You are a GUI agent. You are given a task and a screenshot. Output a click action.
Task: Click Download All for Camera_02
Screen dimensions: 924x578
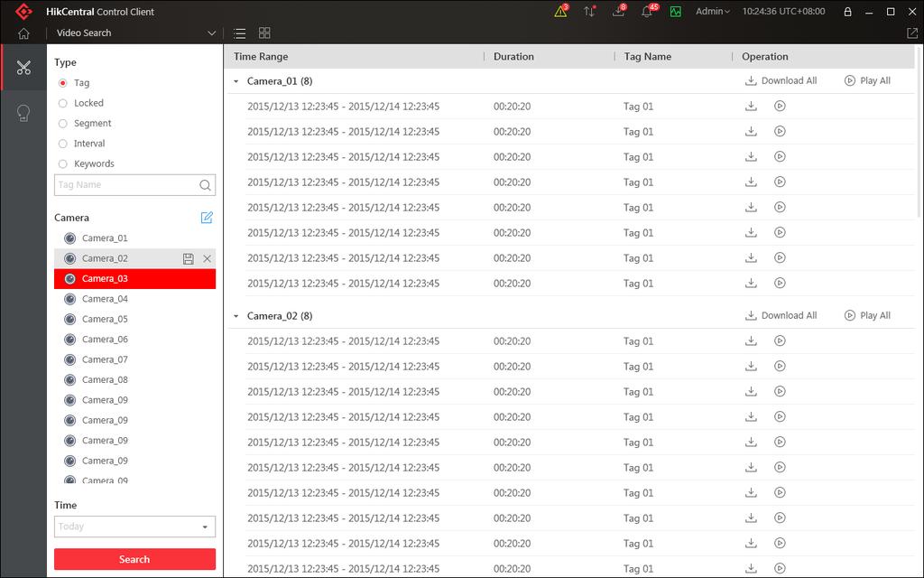pyautogui.click(x=781, y=315)
